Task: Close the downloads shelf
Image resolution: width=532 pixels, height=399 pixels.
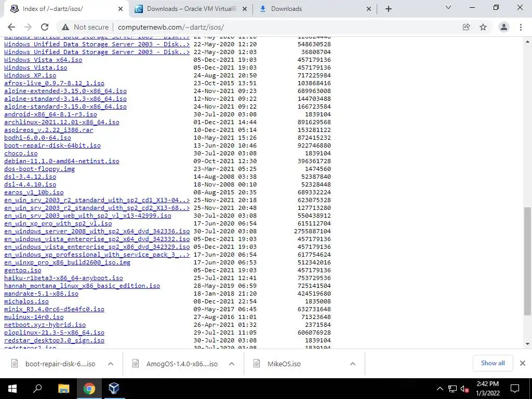Action: pos(523,363)
